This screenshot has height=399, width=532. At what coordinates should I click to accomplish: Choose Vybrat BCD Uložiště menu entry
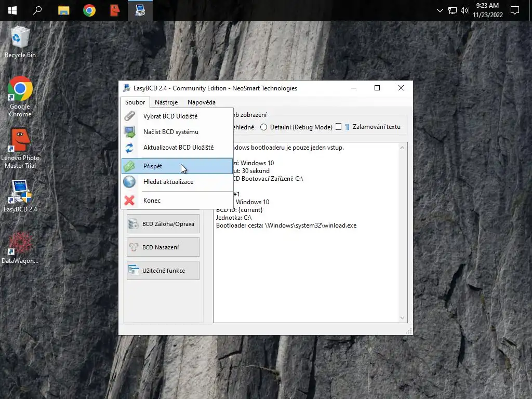click(177, 116)
